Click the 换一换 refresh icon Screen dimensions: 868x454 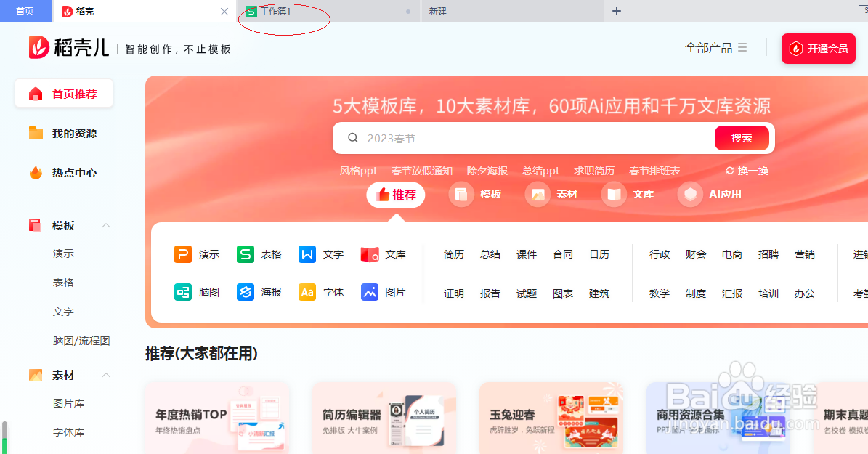click(729, 171)
